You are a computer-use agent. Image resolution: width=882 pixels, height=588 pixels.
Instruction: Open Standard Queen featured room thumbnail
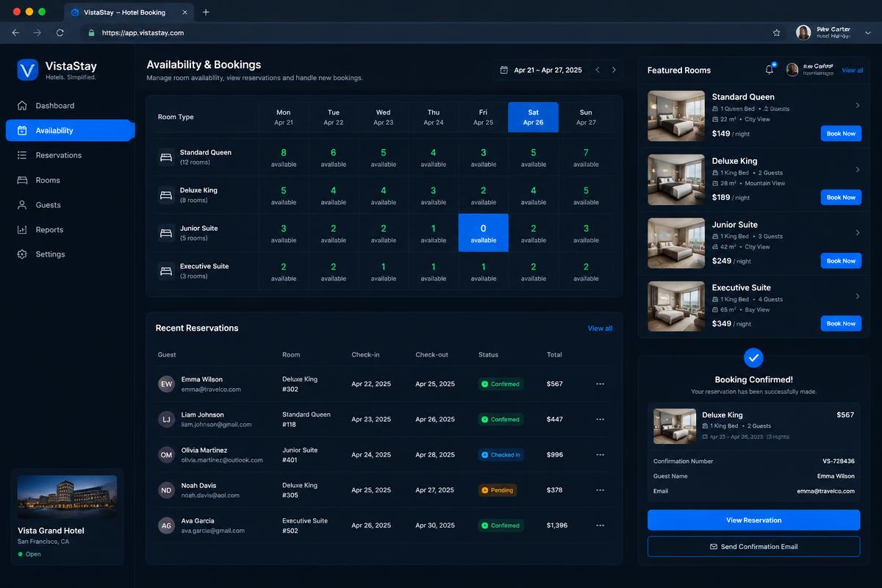point(676,115)
